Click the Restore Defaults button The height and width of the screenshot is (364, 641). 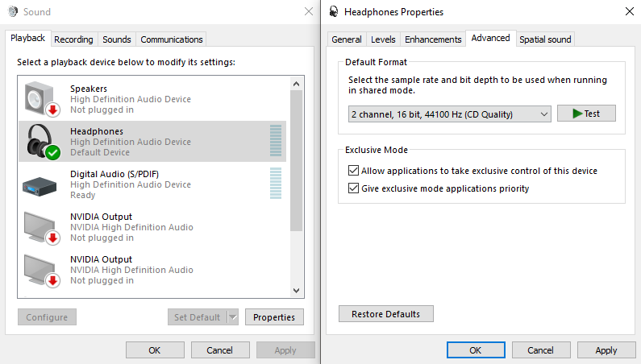386,314
